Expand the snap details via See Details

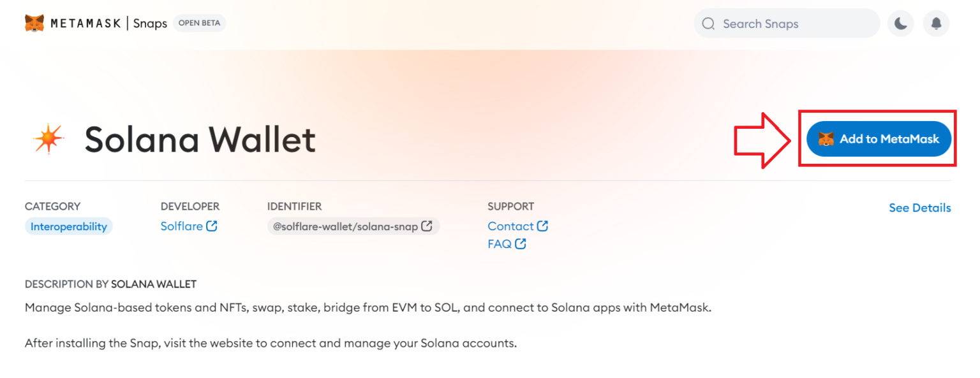point(919,207)
